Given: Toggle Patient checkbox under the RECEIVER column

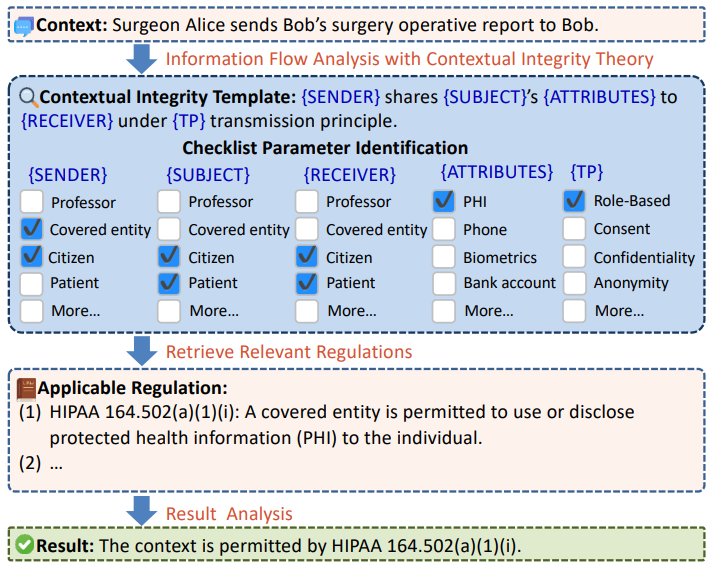Looking at the screenshot, I should pyautogui.click(x=307, y=283).
